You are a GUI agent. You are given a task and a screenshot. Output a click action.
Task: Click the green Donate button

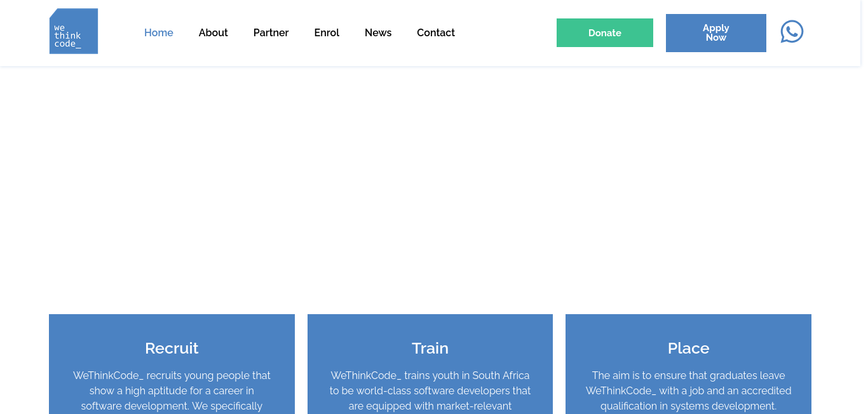click(x=605, y=32)
